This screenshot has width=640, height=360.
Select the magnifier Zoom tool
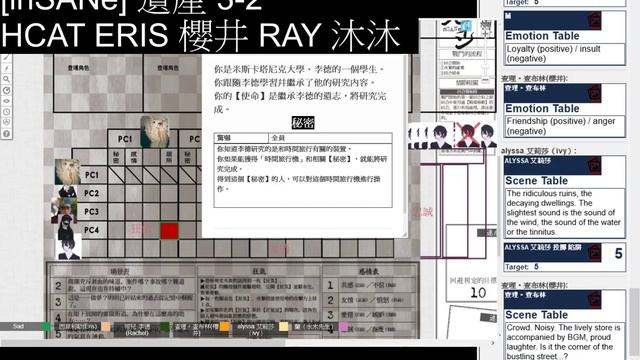pyautogui.click(x=6, y=79)
